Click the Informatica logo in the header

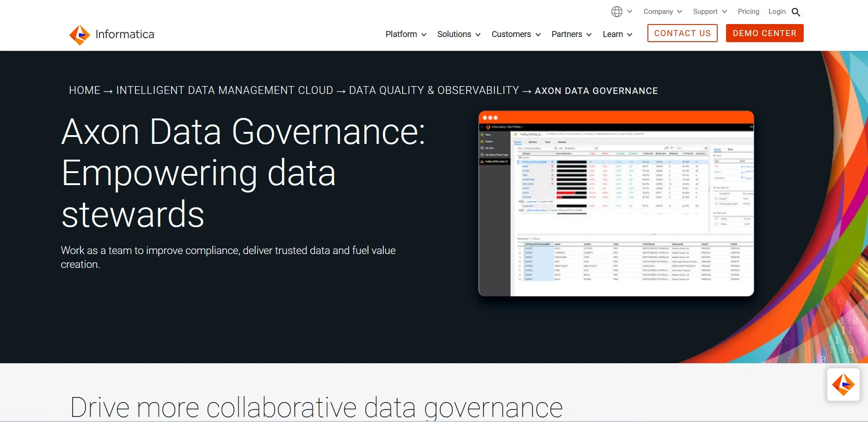[x=112, y=35]
